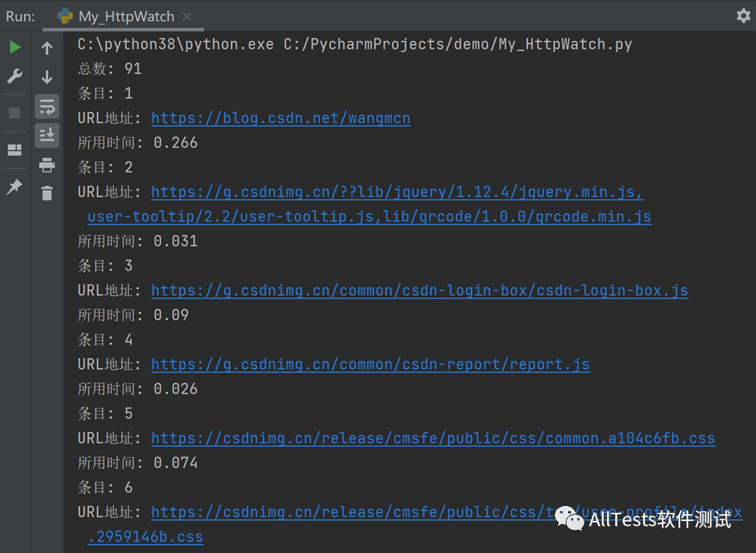Click the '所用时间: 0.026' line
The image size is (756, 553).
(x=137, y=388)
